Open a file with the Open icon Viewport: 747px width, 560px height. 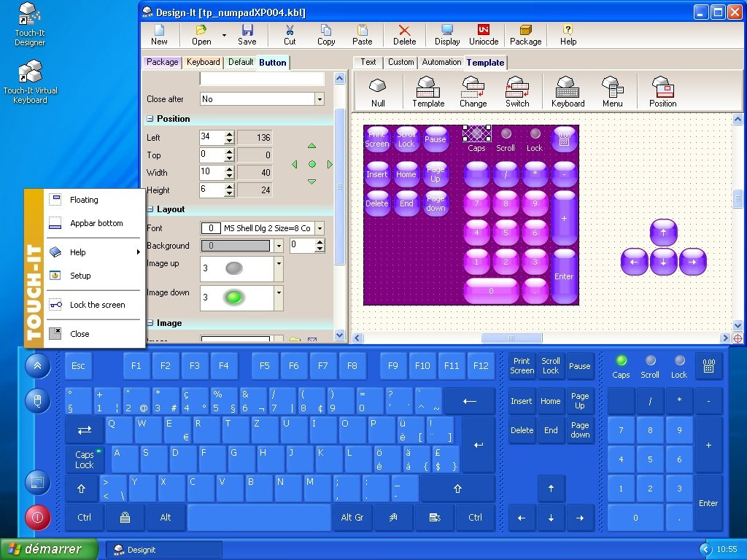tap(201, 31)
